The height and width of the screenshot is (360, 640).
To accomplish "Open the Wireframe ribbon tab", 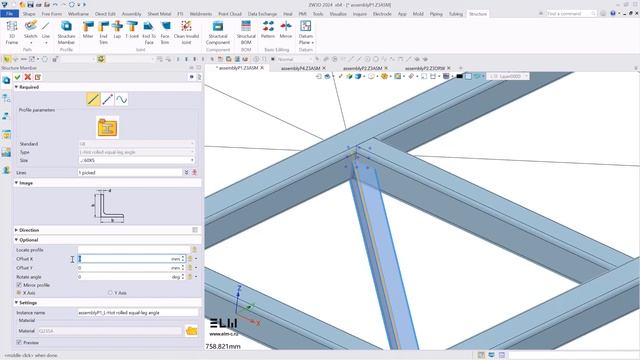I will pos(78,14).
